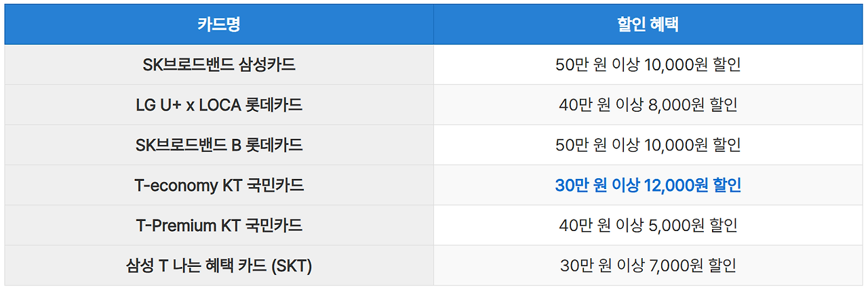
Task: Click the (SKT) text in the last row
Action: click(291, 266)
